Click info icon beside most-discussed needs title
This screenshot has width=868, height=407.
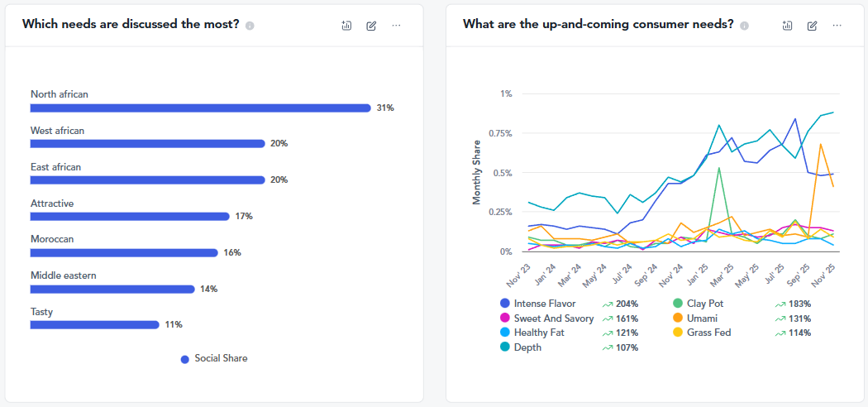250,26
